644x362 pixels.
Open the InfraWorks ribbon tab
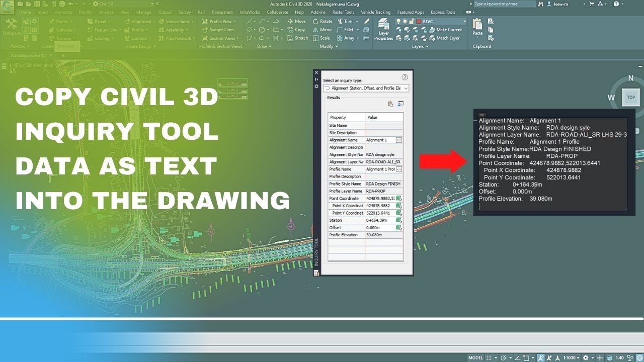(250, 12)
